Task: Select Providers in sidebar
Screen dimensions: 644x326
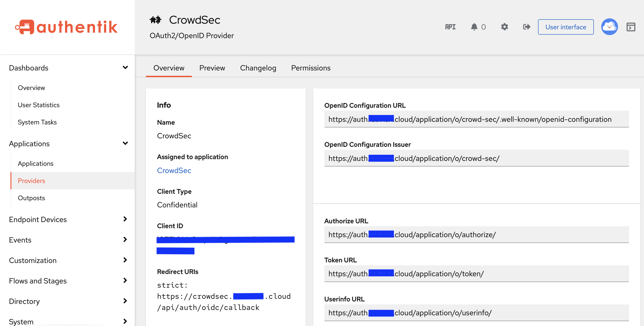Action: coord(72,181)
